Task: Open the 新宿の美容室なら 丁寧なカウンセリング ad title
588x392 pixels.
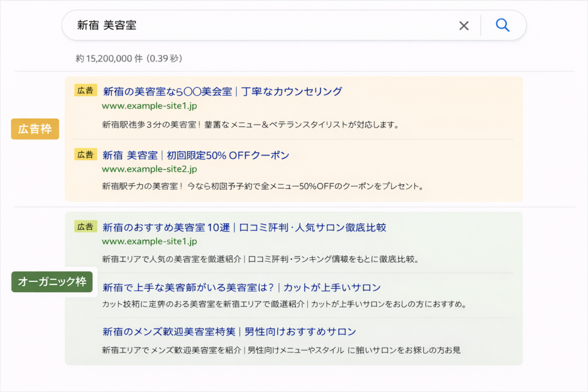Action: [222, 91]
